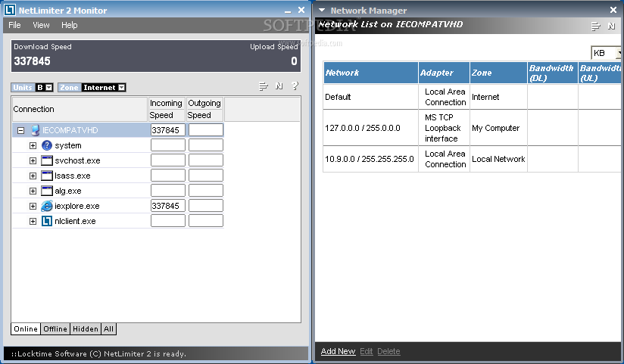Image resolution: width=624 pixels, height=364 pixels.
Task: Switch to the All tab
Action: [108, 329]
